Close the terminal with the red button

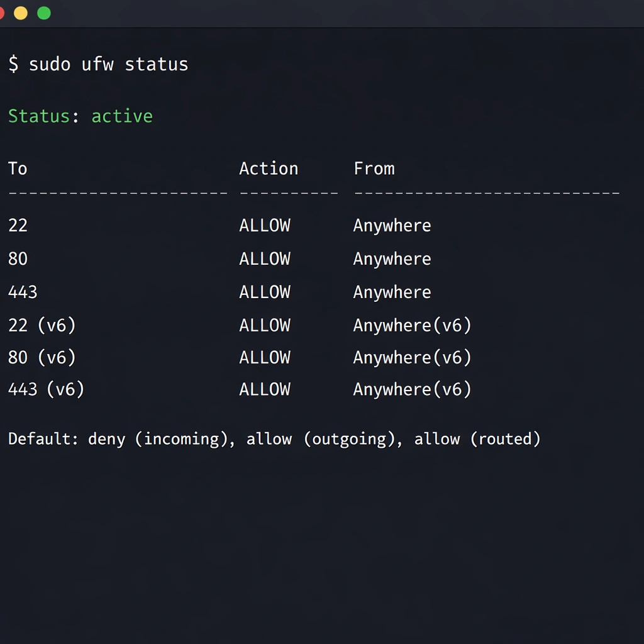pos(2,13)
